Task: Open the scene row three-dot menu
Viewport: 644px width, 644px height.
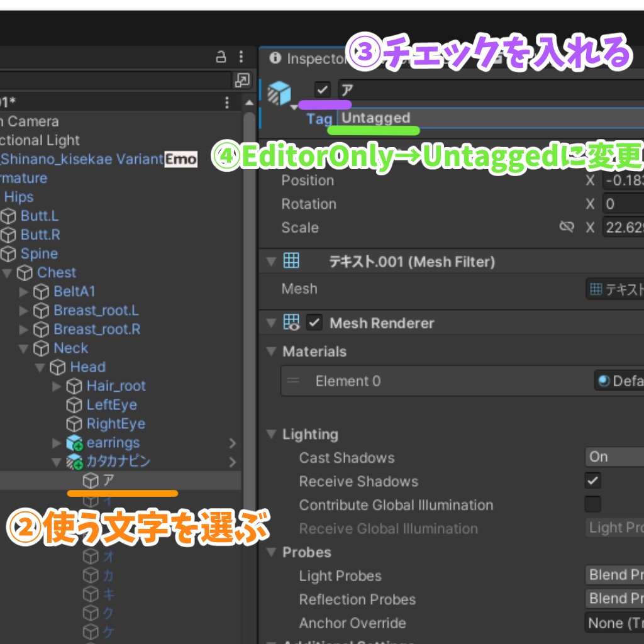Action: (226, 103)
